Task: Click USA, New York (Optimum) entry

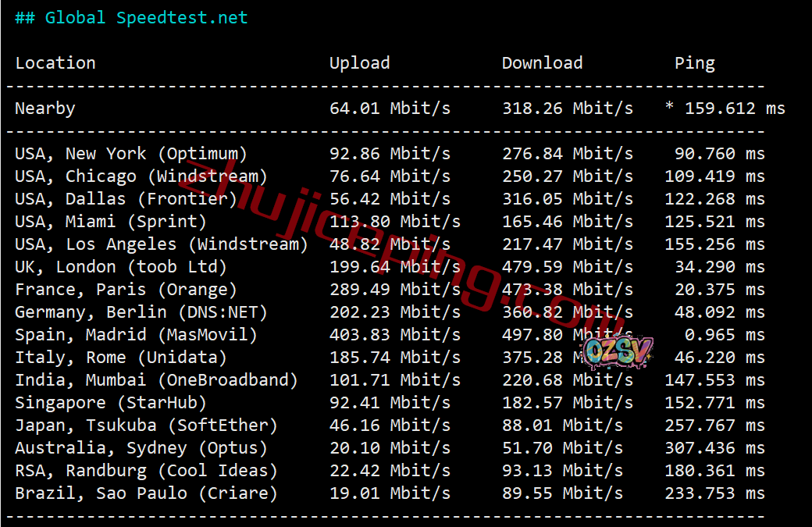Action: tap(131, 154)
